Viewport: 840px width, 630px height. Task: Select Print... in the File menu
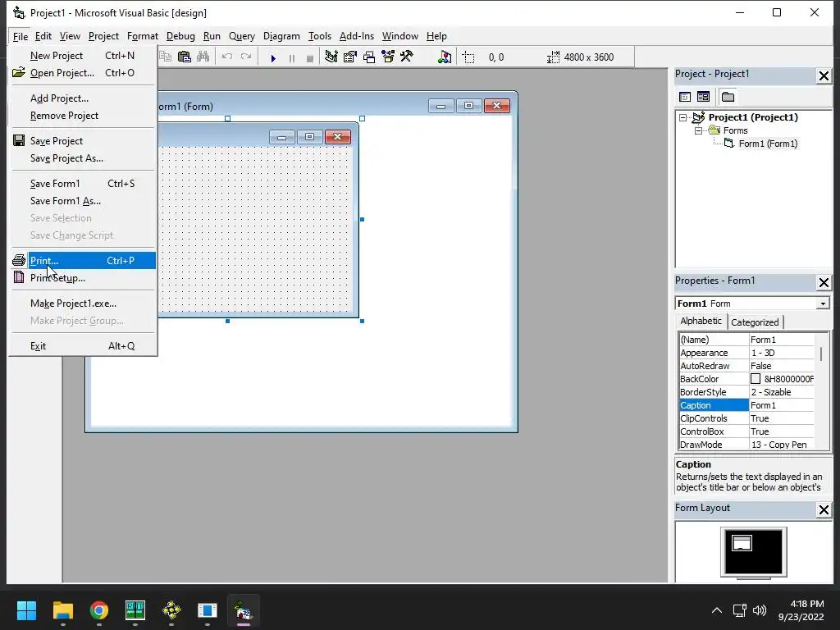(83, 261)
